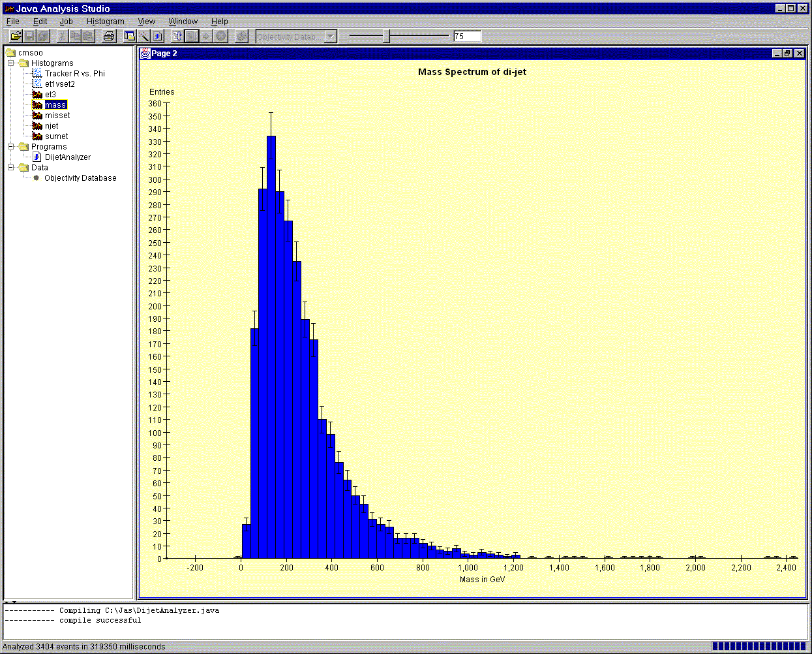Copy using the toolbar copy icon

(x=76, y=36)
